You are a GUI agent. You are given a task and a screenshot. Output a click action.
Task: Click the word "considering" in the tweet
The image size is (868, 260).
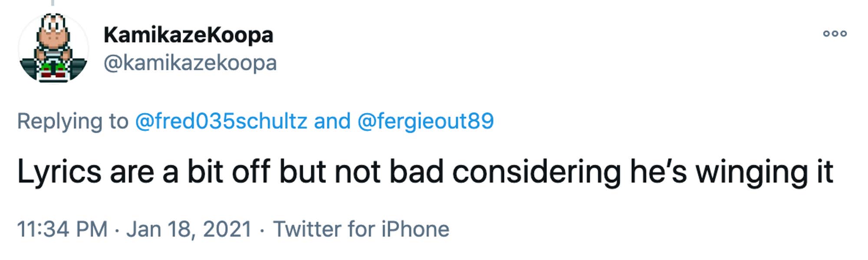pyautogui.click(x=536, y=172)
